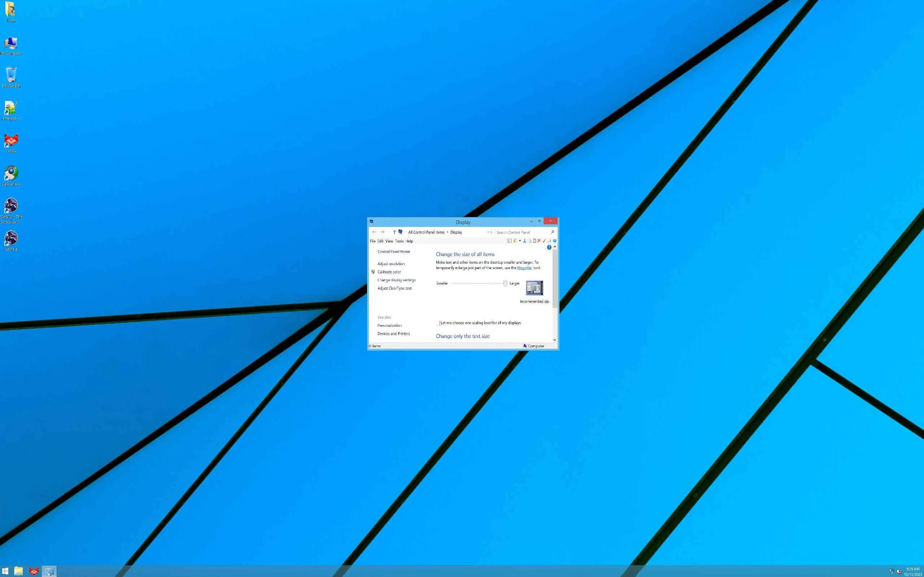
Task: Click the search magnifier icon
Action: [x=552, y=232]
